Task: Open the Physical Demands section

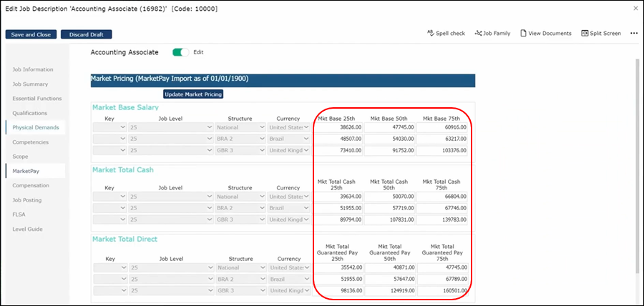Action: 36,127
